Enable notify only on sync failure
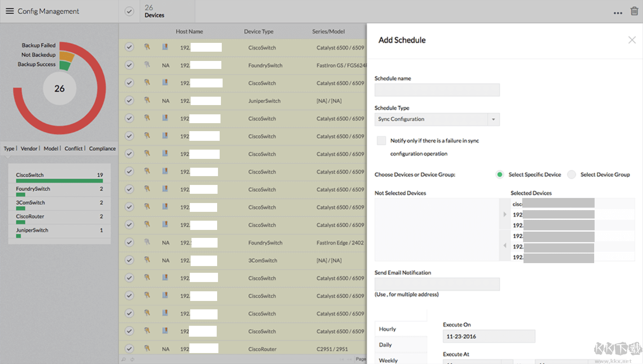 (381, 140)
